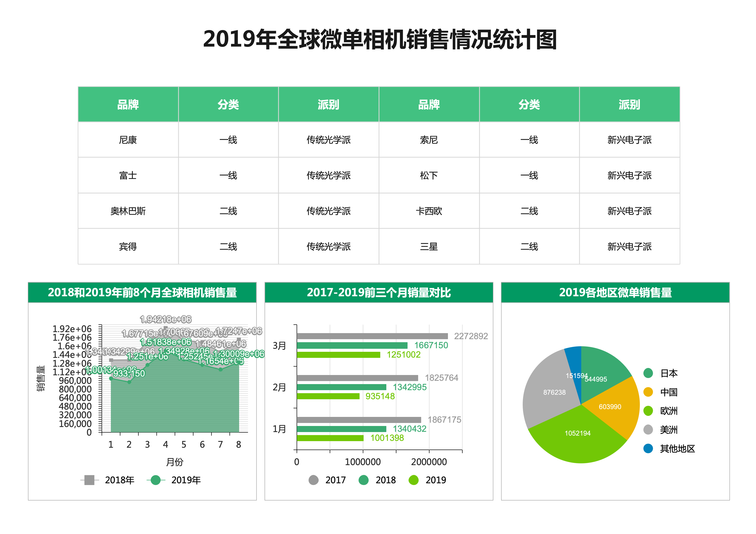Click the panel header 2019各地区微单销售量
Image resolution: width=756 pixels, height=534 pixels.
(x=615, y=292)
